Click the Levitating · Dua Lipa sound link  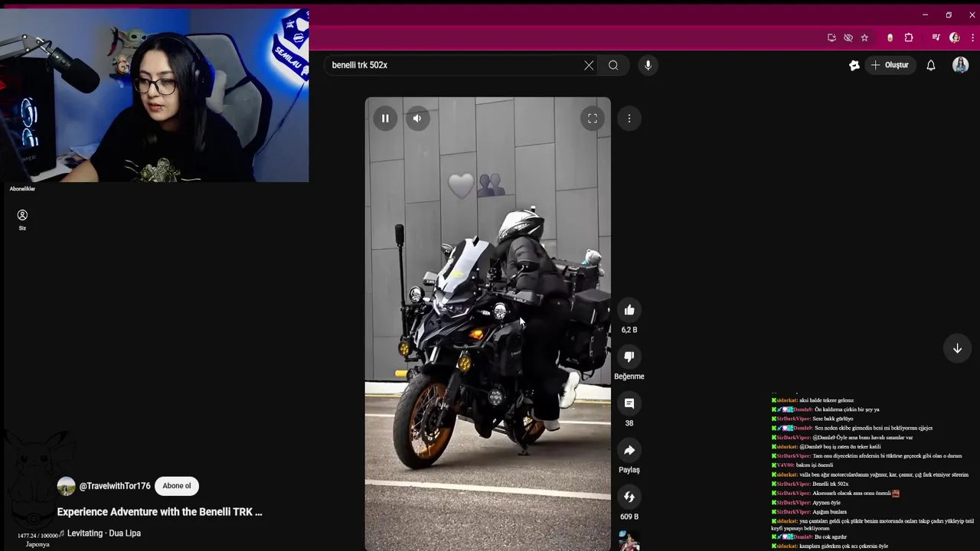103,533
